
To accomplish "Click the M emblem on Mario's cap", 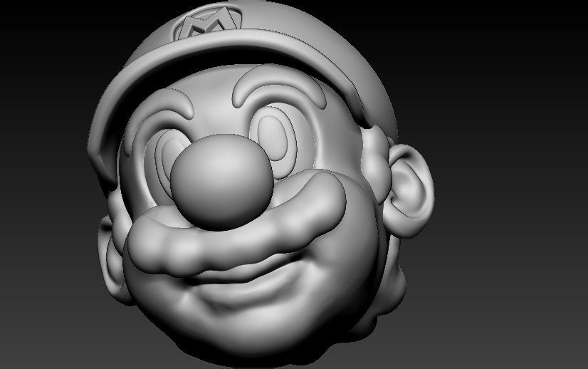I will click(x=208, y=24).
